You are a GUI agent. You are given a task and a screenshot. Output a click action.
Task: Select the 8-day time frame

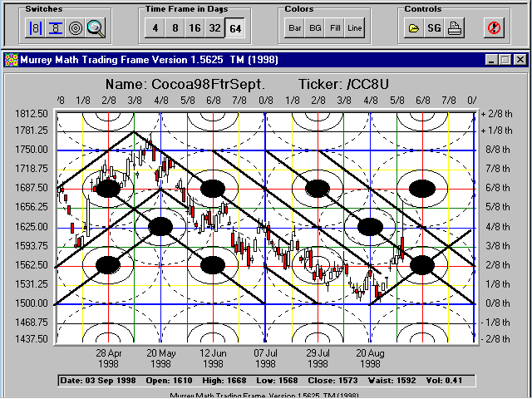[x=174, y=27]
